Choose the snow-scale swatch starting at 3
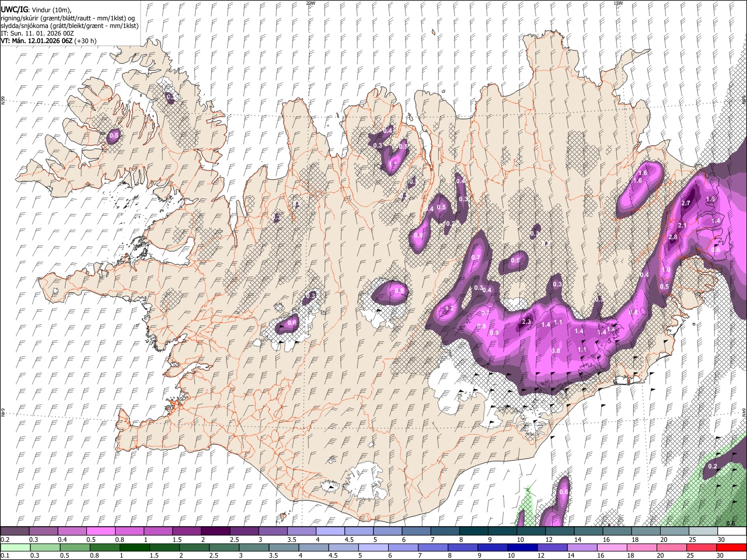Viewport: 747px width, 560px height. click(273, 531)
